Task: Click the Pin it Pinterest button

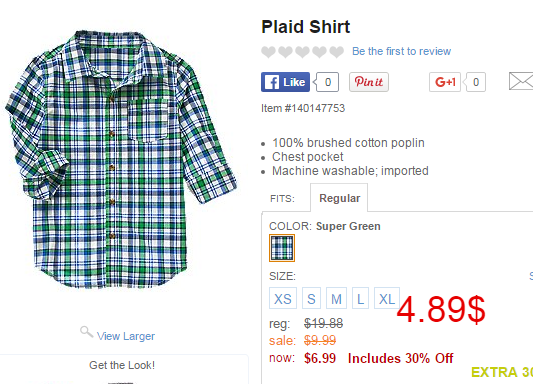Action: pos(369,82)
